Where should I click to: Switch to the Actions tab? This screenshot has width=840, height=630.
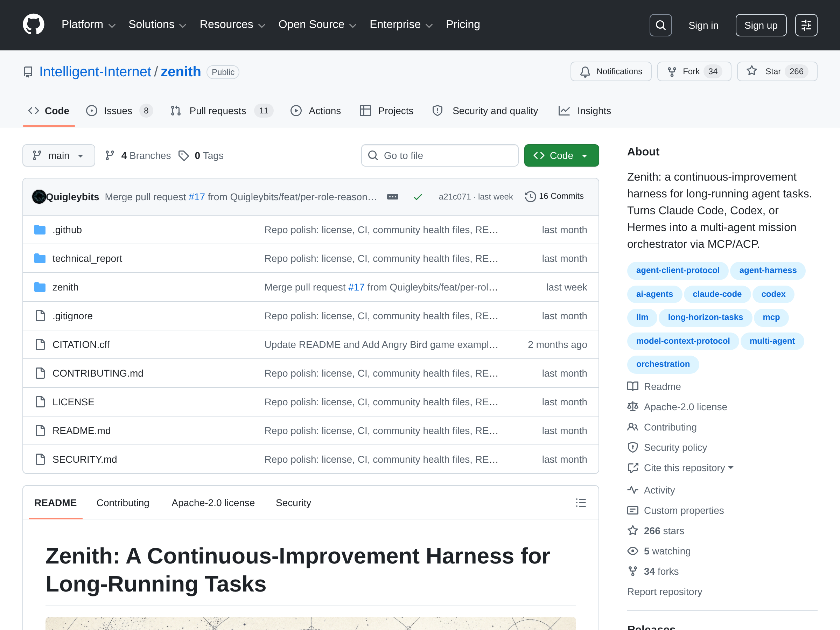[316, 111]
